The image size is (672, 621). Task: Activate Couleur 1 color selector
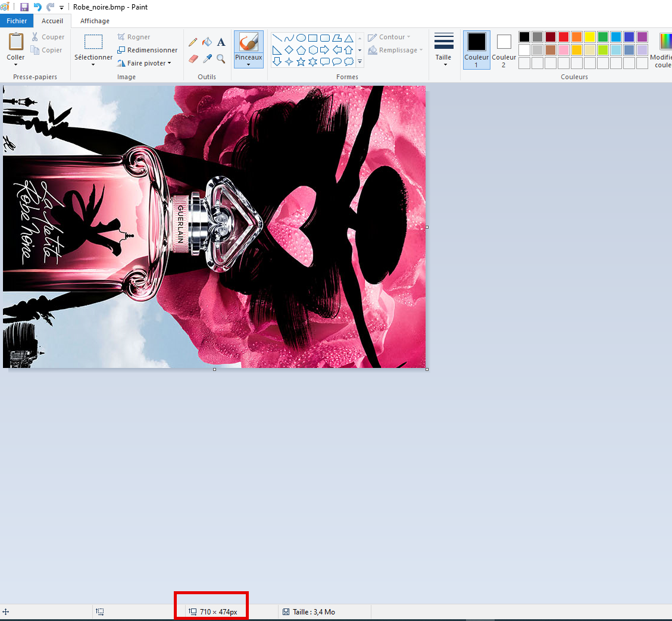pos(477,49)
